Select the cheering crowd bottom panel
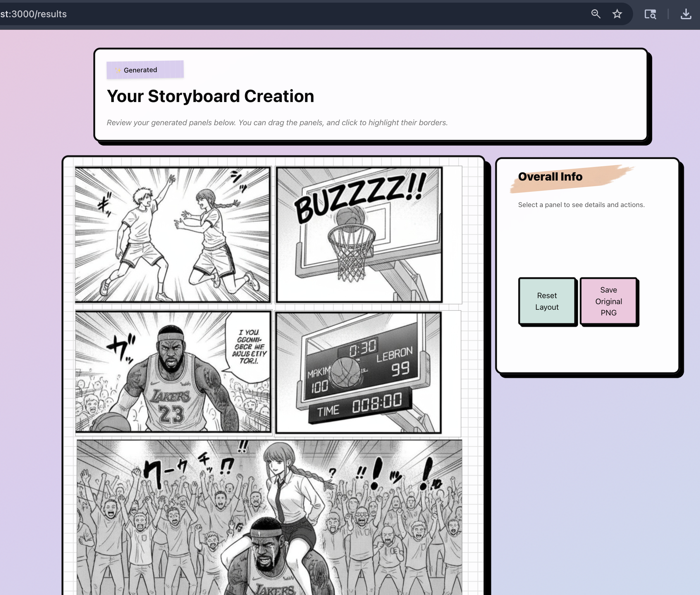Image resolution: width=700 pixels, height=595 pixels. (269, 516)
